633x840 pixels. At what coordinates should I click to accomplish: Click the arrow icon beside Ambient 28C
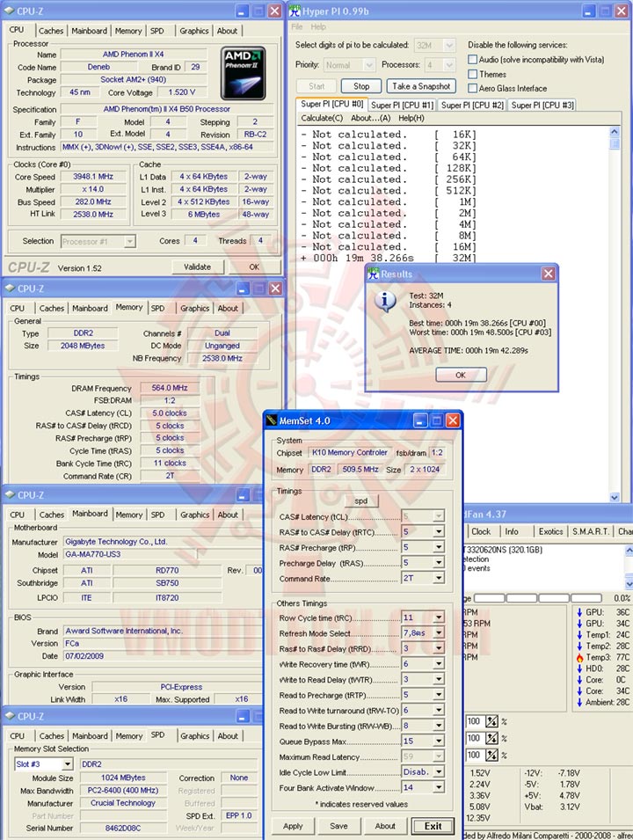pos(579,702)
